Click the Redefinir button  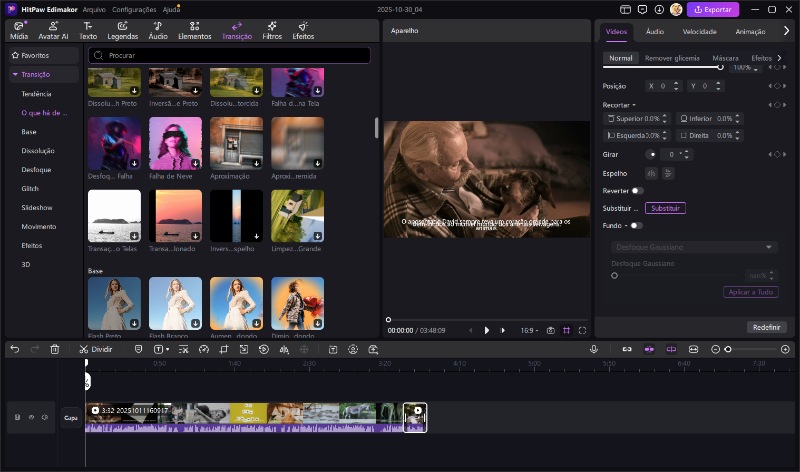pyautogui.click(x=766, y=327)
